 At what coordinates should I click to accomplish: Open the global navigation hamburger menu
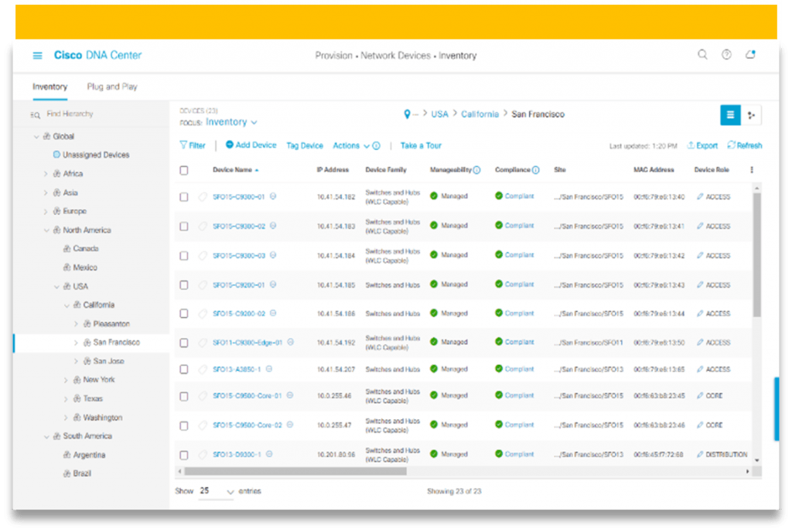37,55
